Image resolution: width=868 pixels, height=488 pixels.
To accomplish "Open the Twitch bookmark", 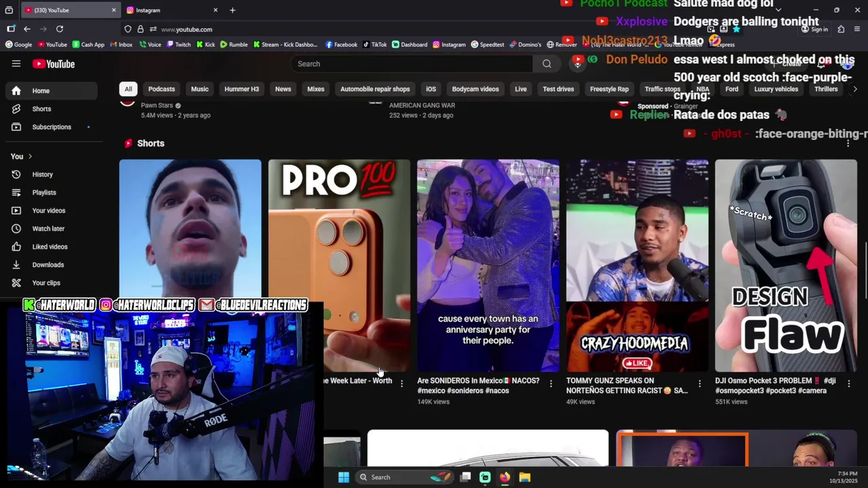I will pyautogui.click(x=178, y=45).
